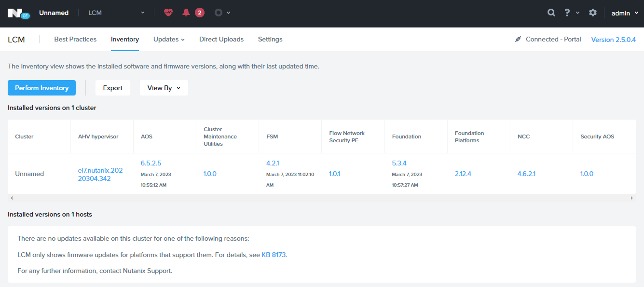This screenshot has height=287, width=644.
Task: Click the search magnifier icon
Action: click(551, 13)
